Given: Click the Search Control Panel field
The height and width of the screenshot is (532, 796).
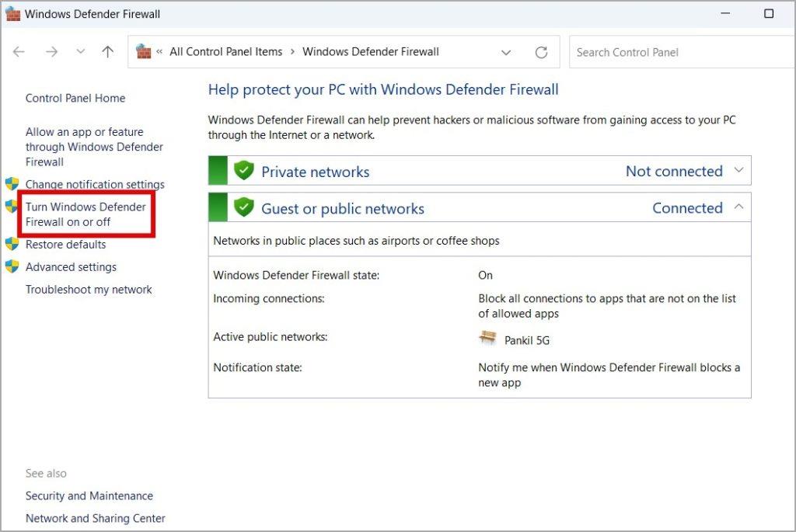Looking at the screenshot, I should [x=683, y=52].
